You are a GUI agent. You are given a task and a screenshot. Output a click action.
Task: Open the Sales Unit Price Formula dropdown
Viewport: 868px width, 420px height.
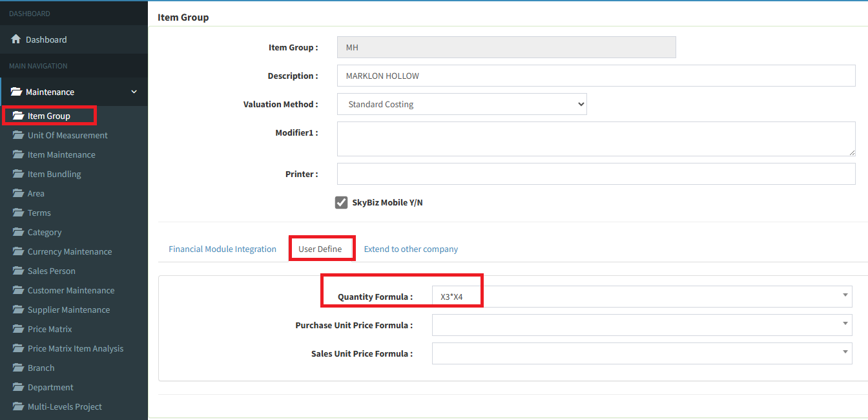[x=845, y=353]
